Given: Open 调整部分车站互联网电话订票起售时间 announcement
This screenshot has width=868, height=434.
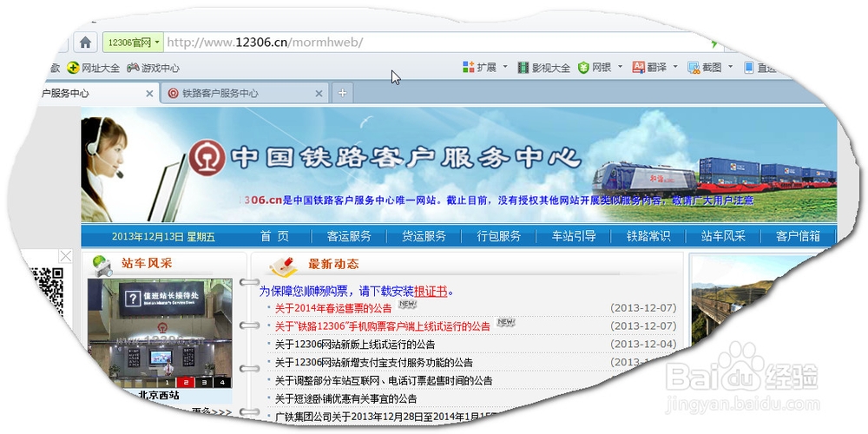Looking at the screenshot, I should [384, 381].
